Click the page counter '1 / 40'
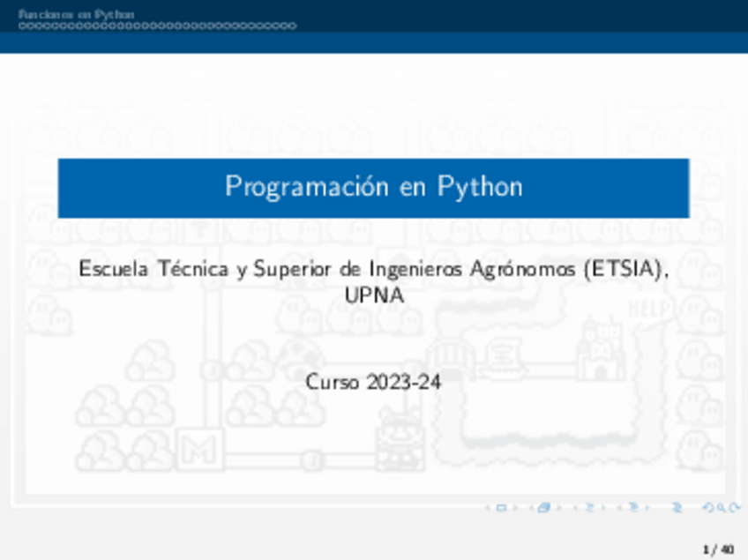The width and height of the screenshot is (748, 560). pyautogui.click(x=717, y=549)
